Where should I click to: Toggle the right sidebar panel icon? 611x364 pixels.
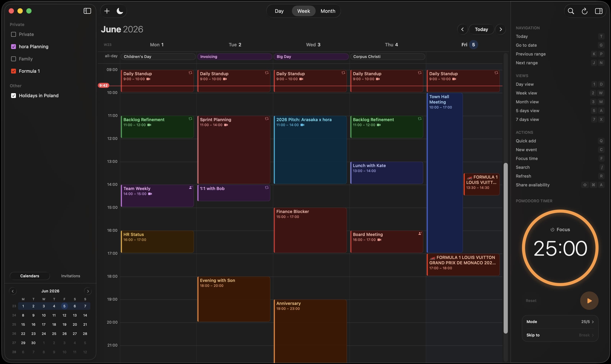[599, 11]
